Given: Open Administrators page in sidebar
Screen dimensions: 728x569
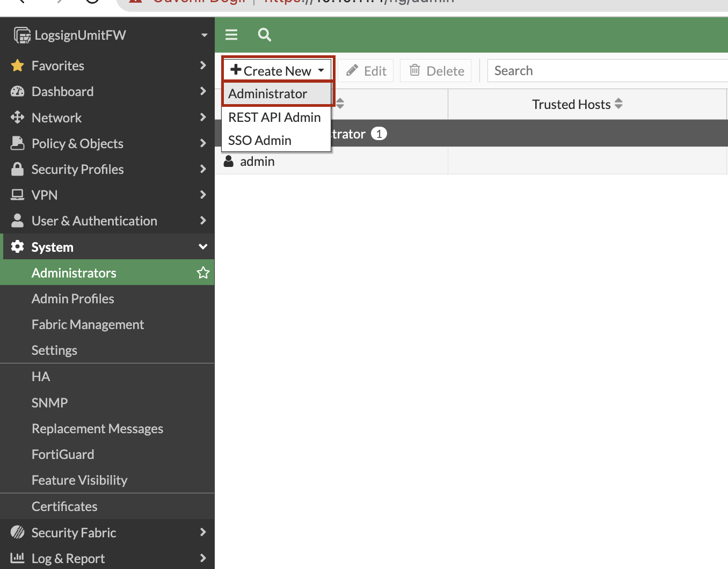Looking at the screenshot, I should pos(107,273).
